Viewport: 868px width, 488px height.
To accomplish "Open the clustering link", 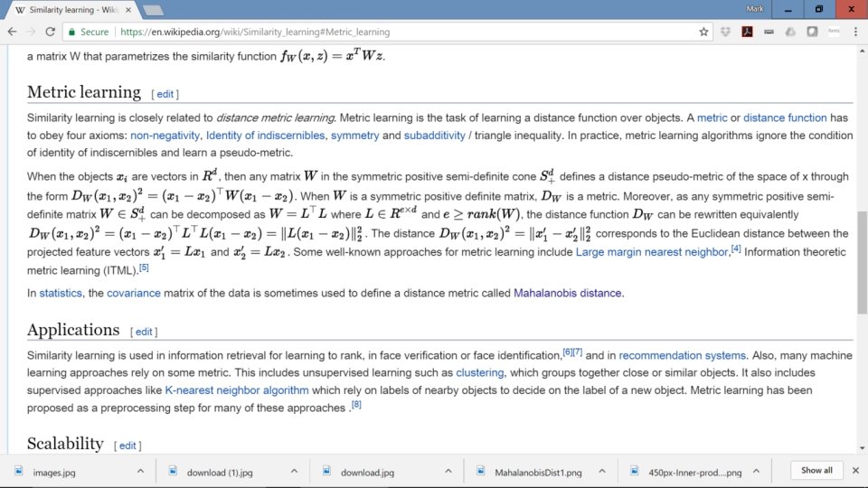I will tap(480, 373).
